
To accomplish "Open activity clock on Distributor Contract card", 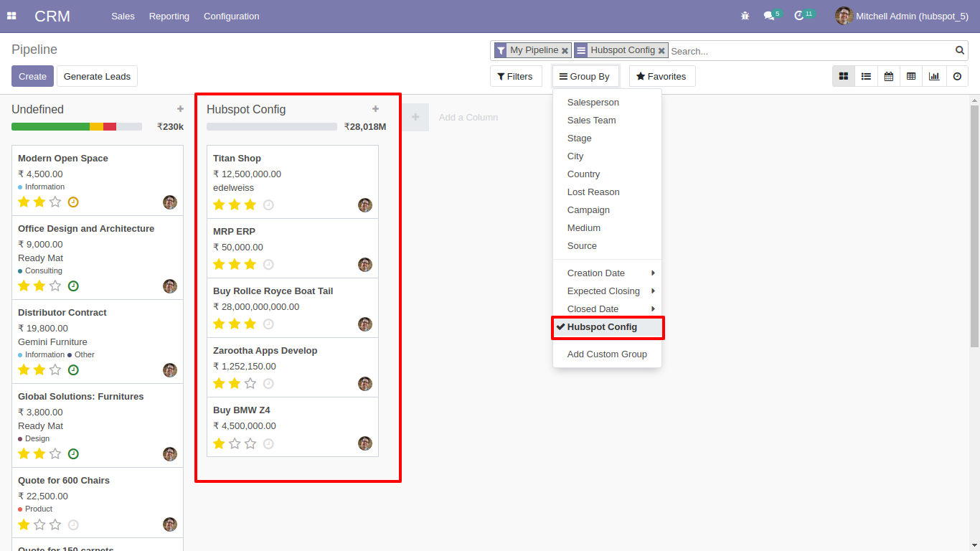I will pos(73,370).
